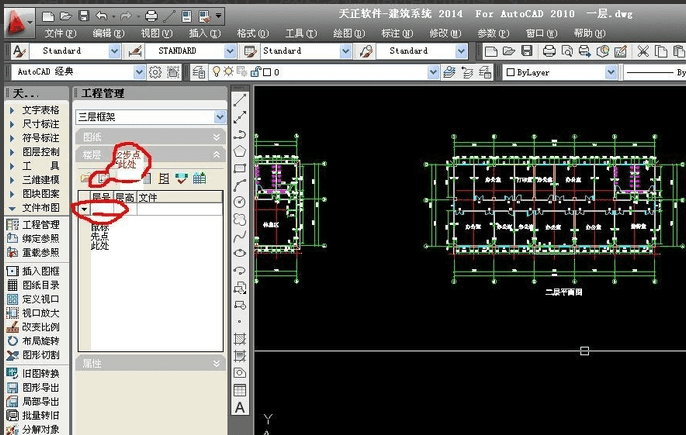Open the 绘图(D) menu
Image resolution: width=686 pixels, height=435 pixels.
pyautogui.click(x=349, y=33)
